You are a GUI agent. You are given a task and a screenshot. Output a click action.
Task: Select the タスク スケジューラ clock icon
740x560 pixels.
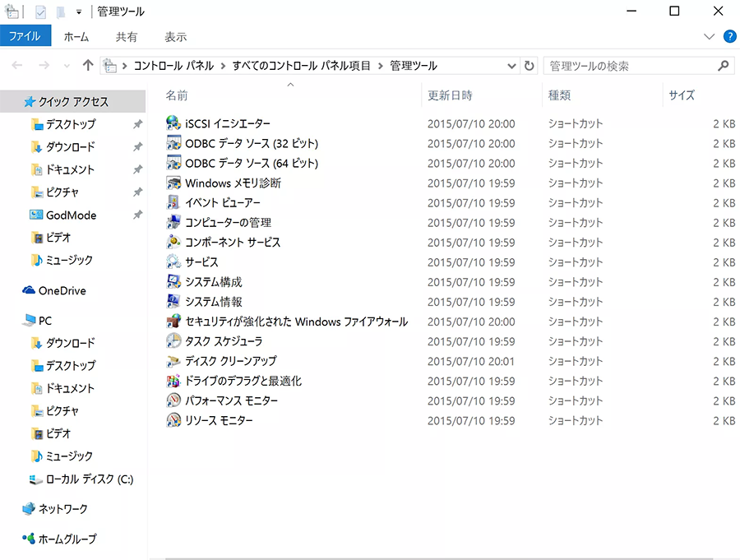pyautogui.click(x=173, y=340)
